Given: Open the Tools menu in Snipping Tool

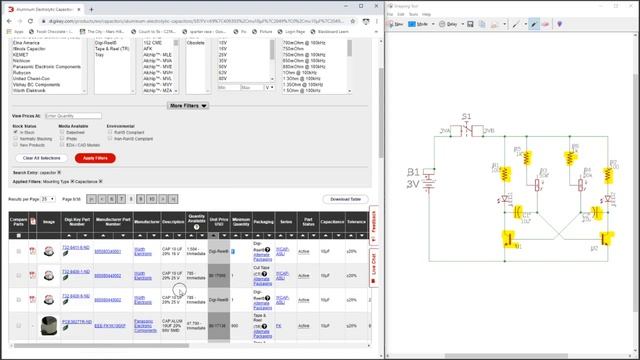Looking at the screenshot, I should tap(413, 14).
